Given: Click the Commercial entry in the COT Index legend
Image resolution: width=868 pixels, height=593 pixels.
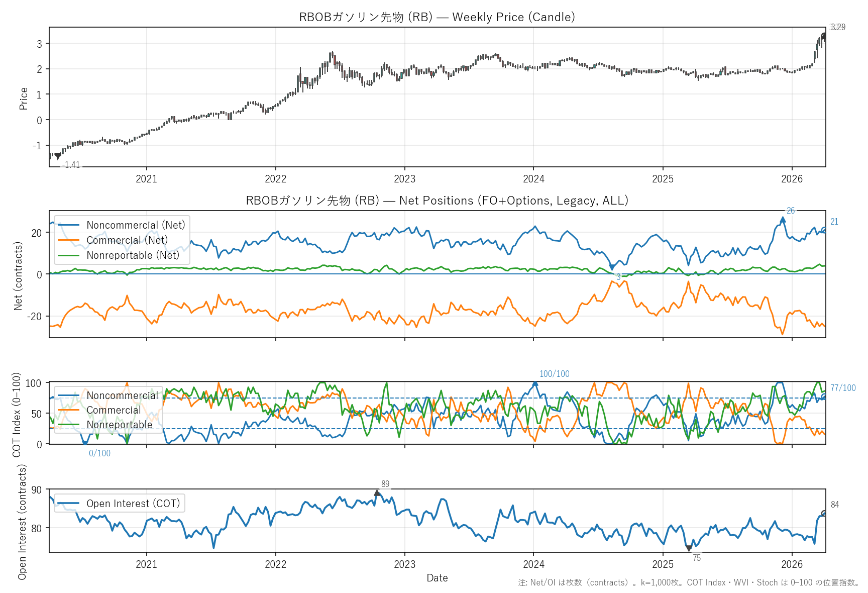Looking at the screenshot, I should coord(114,410).
